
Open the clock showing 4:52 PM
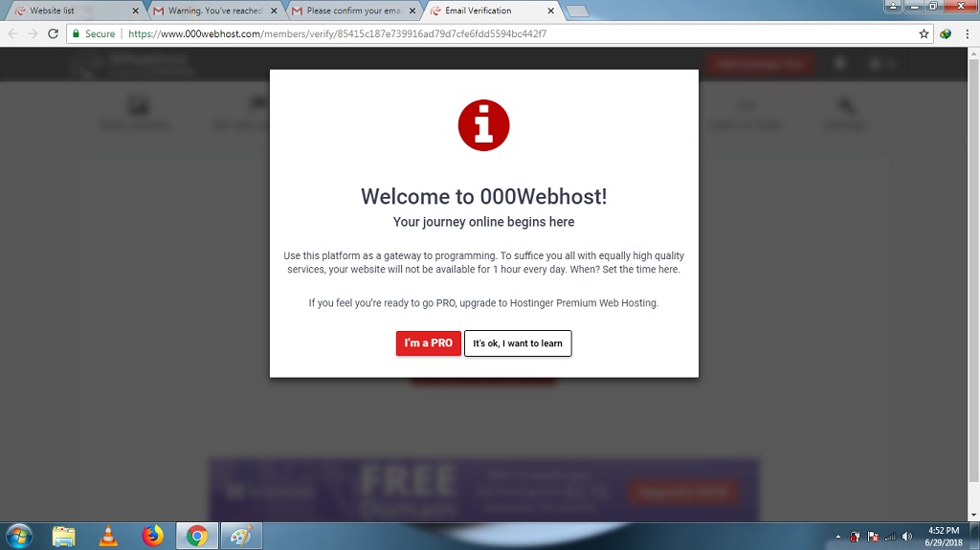[944, 537]
